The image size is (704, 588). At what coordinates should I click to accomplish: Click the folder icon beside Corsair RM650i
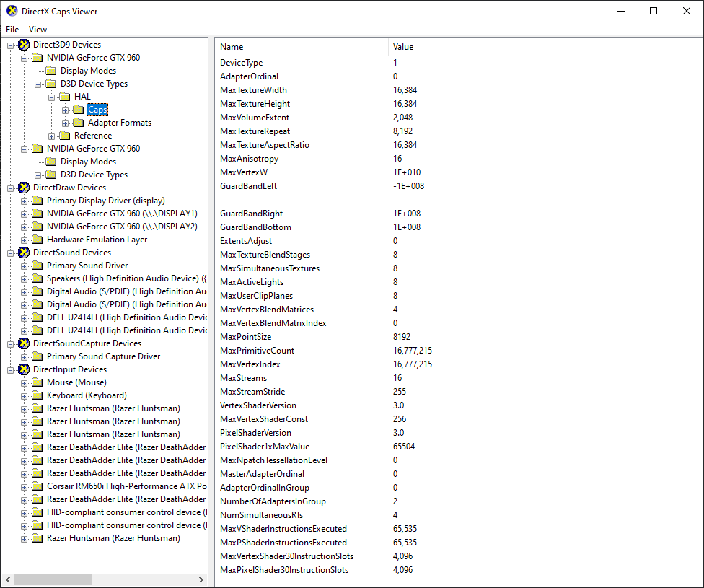[x=38, y=486]
